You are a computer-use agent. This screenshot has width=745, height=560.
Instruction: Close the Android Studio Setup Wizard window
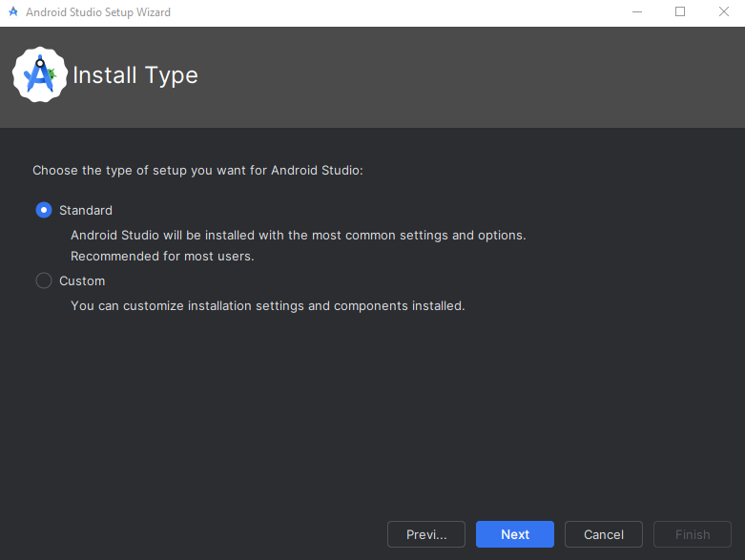(x=724, y=11)
